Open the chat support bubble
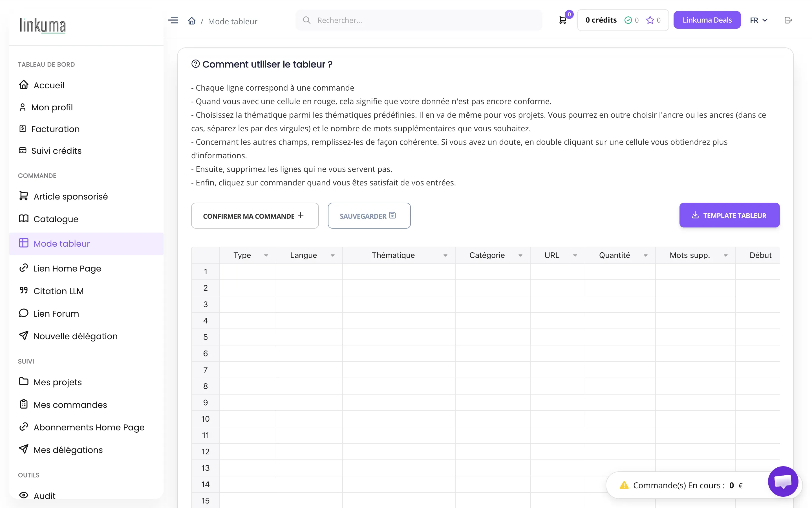Screen dimensions: 812x508 point(783,481)
